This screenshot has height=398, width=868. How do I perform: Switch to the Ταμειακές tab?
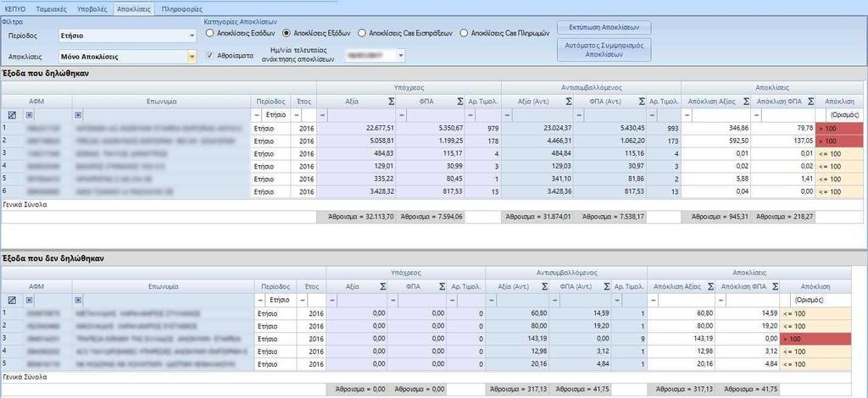pyautogui.click(x=51, y=8)
